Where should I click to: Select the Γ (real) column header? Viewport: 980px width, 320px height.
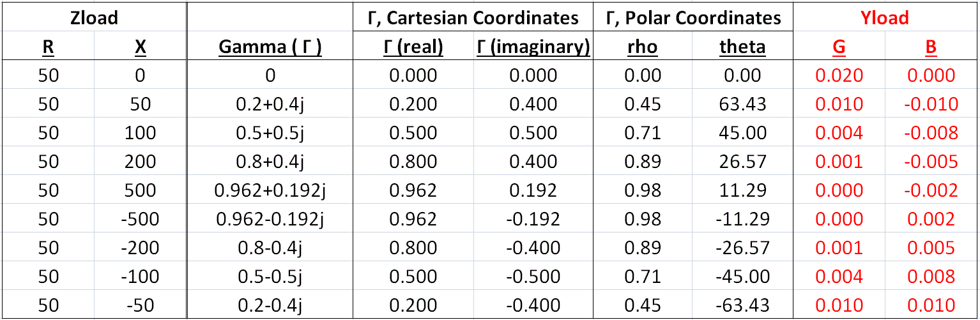click(x=413, y=47)
